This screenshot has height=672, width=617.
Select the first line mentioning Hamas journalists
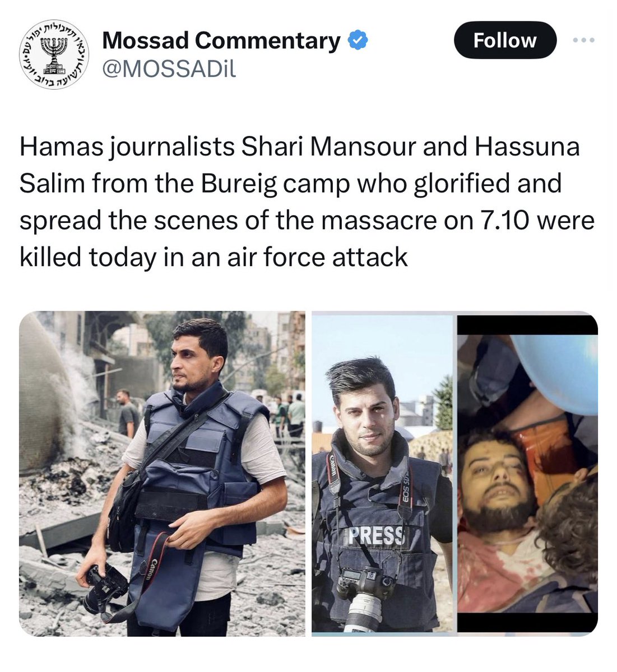pos(300,147)
